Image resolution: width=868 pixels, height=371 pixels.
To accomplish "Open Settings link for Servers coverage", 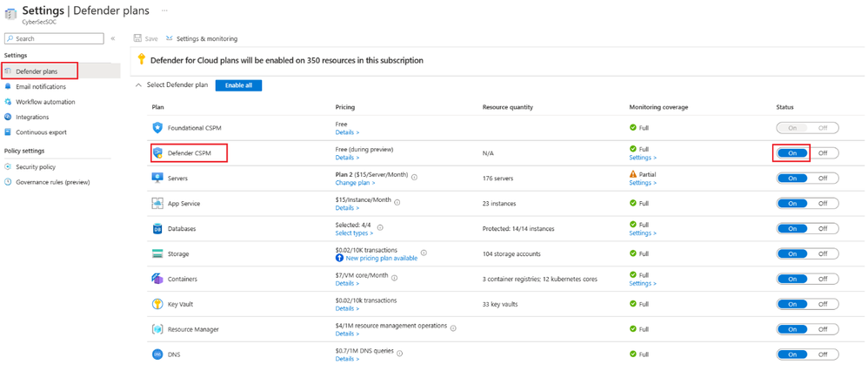I will click(x=643, y=183).
